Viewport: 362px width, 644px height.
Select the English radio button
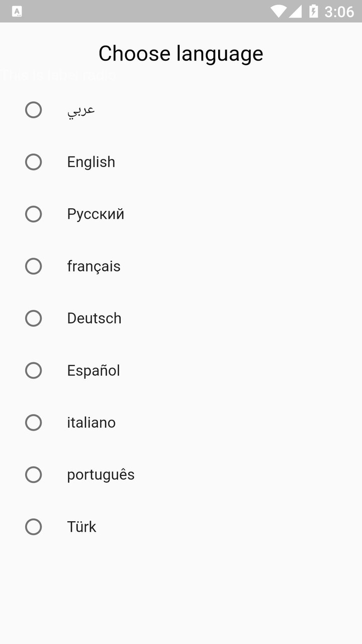[x=33, y=162]
